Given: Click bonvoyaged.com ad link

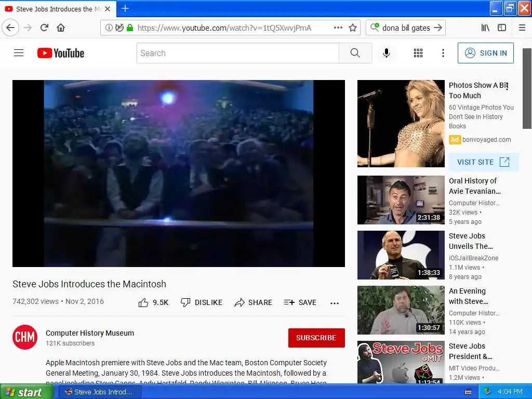Looking at the screenshot, I should click(486, 139).
